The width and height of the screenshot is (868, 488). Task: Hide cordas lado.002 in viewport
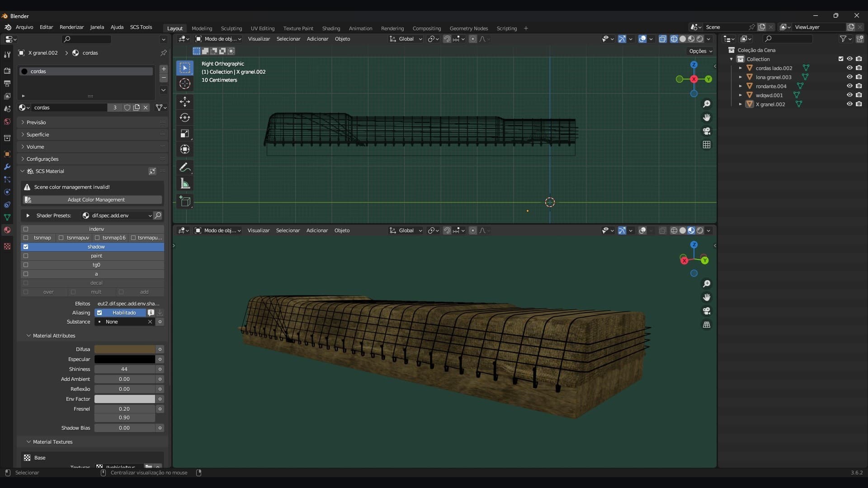point(849,68)
